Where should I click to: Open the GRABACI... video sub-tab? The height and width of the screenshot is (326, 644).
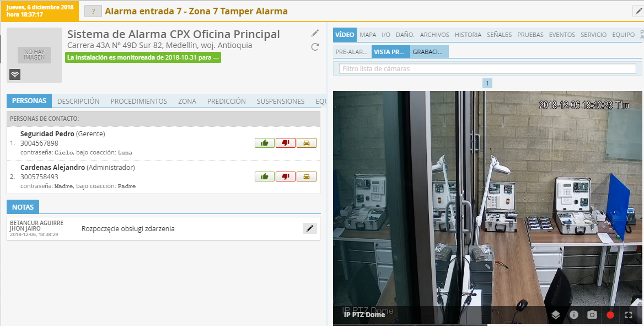tap(429, 52)
